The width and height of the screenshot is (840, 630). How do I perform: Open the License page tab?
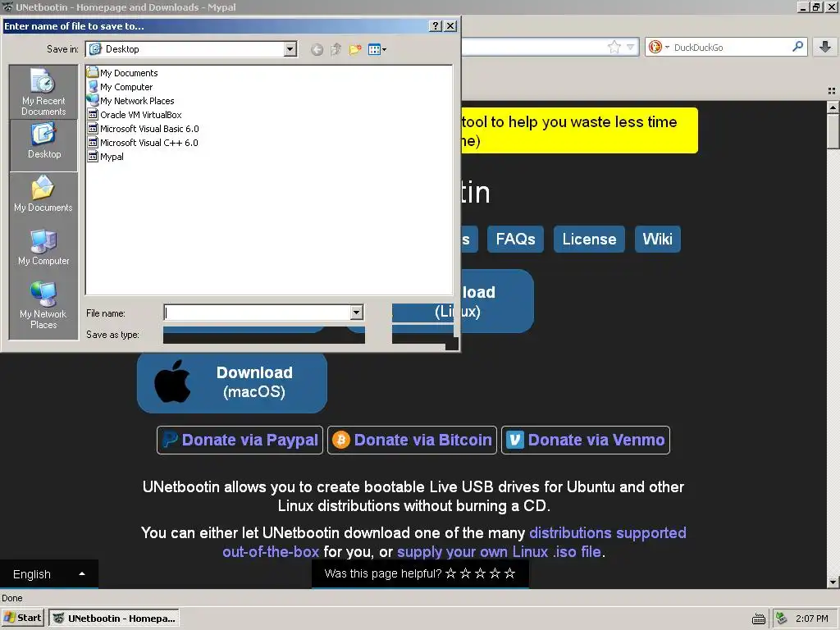pyautogui.click(x=589, y=239)
